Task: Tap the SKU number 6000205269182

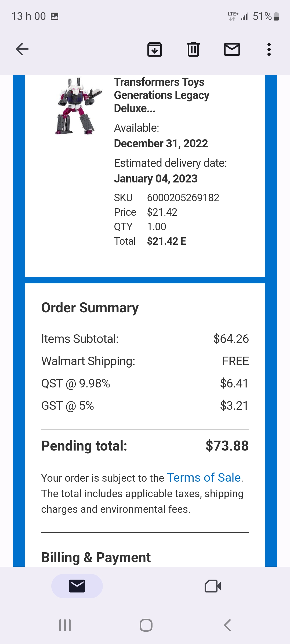Action: click(183, 198)
